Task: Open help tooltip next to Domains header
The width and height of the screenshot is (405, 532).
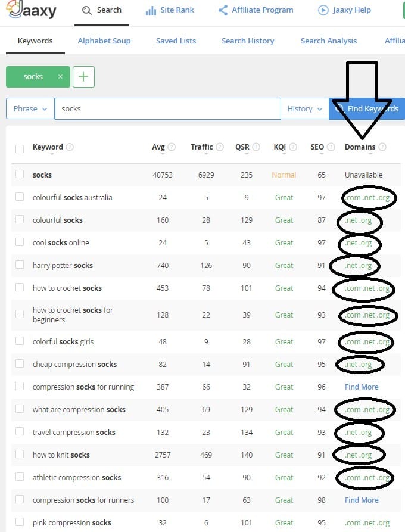Action: [382, 147]
